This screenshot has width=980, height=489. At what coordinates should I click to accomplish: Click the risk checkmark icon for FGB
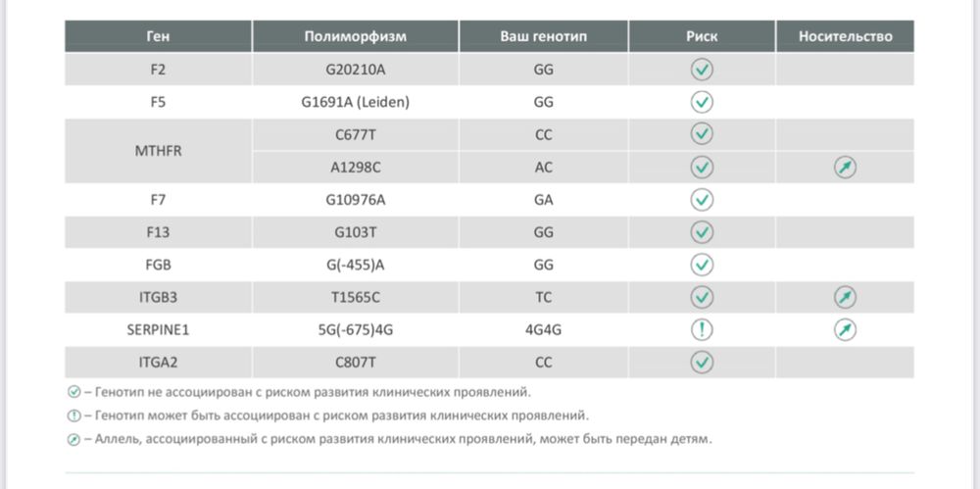click(702, 265)
